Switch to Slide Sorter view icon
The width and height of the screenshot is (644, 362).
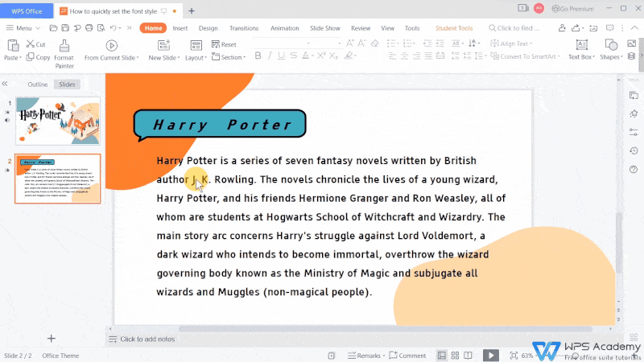455,356
